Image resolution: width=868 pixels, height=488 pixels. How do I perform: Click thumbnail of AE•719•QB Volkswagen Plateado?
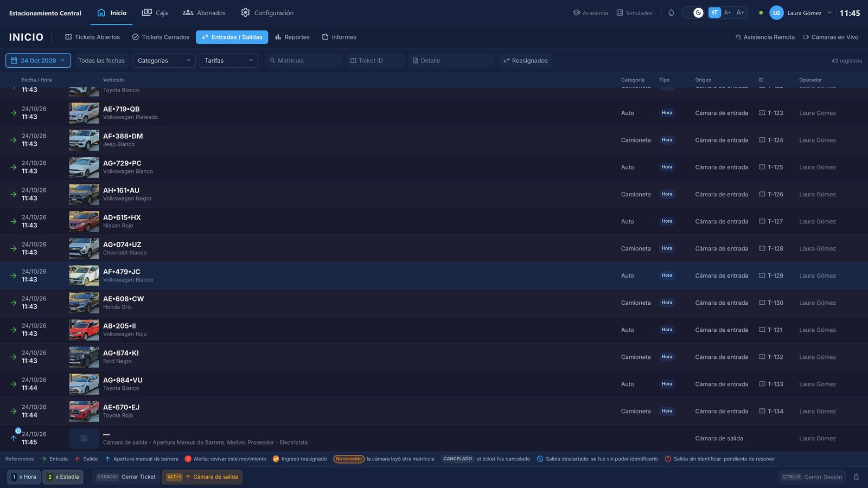click(84, 113)
